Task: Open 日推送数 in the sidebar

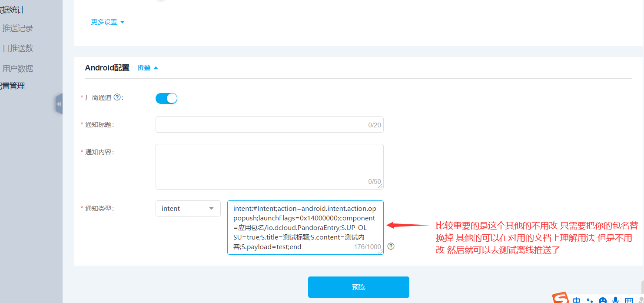Action: [18, 48]
